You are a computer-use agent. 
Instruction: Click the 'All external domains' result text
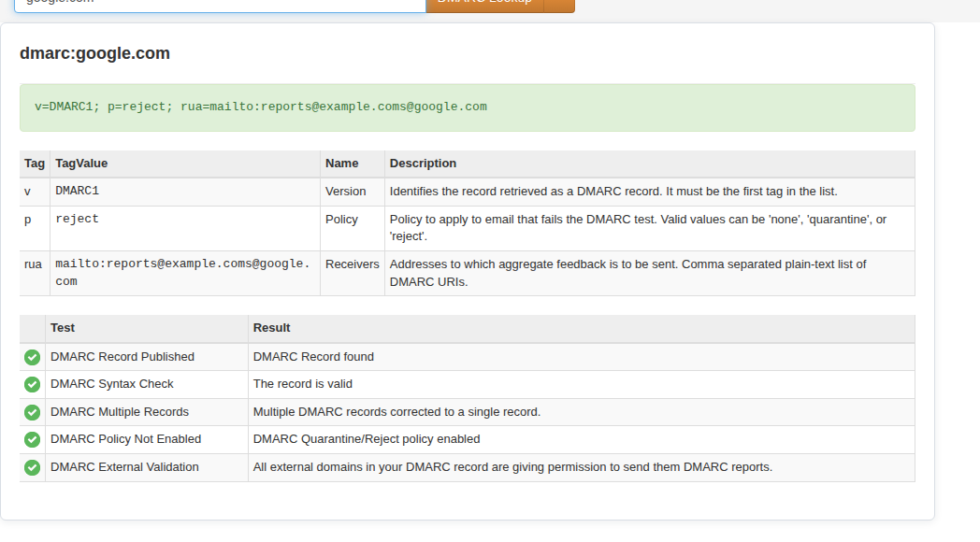click(512, 467)
